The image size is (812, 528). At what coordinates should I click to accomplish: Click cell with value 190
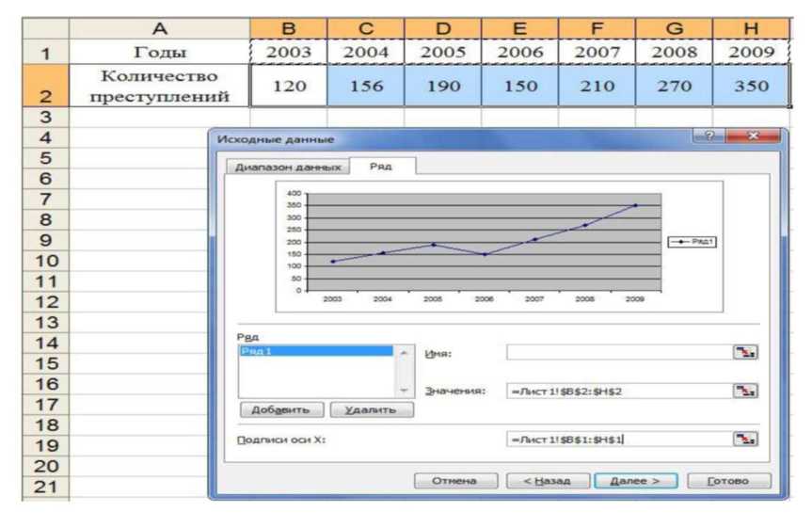(x=443, y=86)
